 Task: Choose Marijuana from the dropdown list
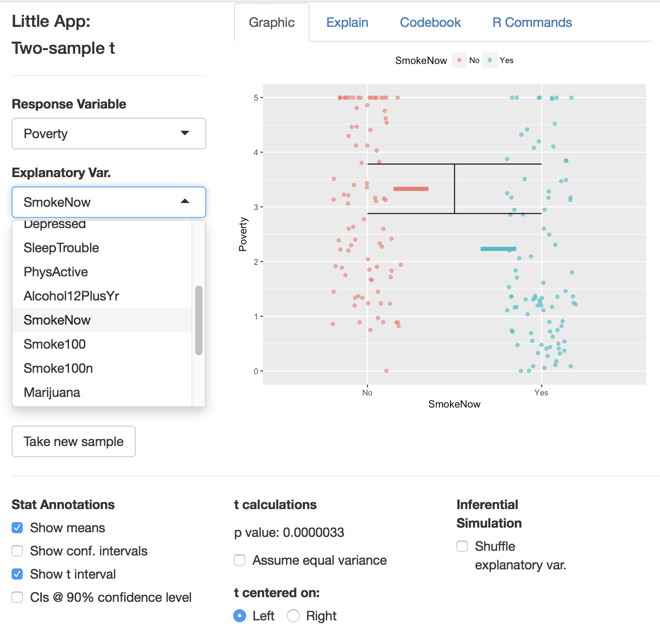coord(52,392)
